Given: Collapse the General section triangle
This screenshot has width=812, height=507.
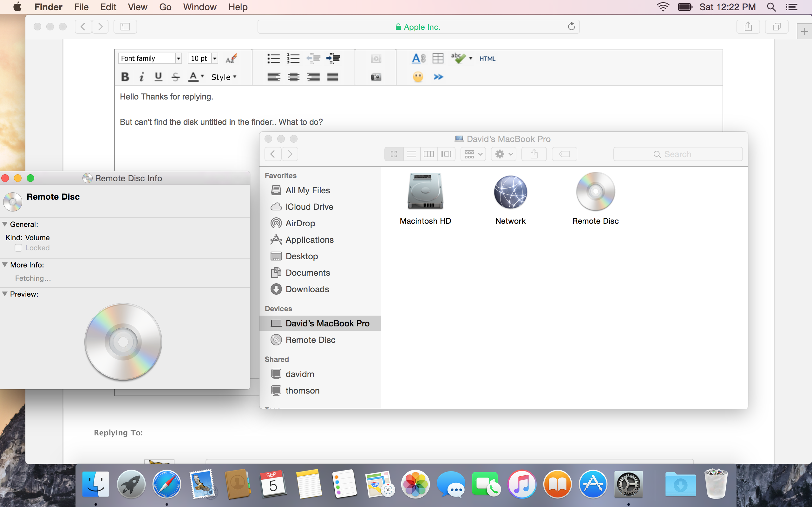Looking at the screenshot, I should pos(5,224).
